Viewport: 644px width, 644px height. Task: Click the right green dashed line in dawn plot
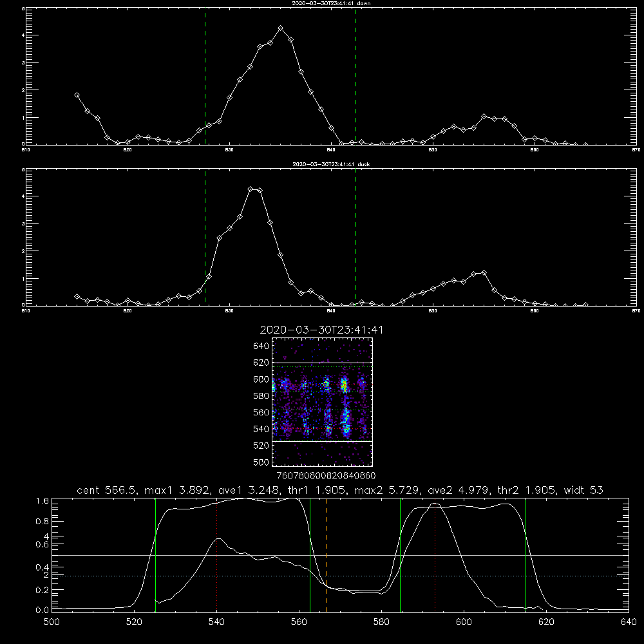tap(355, 77)
